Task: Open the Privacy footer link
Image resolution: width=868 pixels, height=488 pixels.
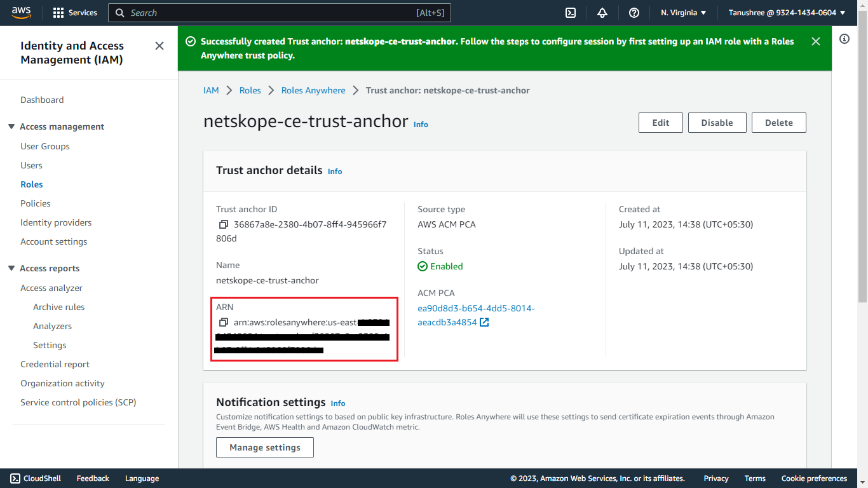Action: pyautogui.click(x=716, y=478)
